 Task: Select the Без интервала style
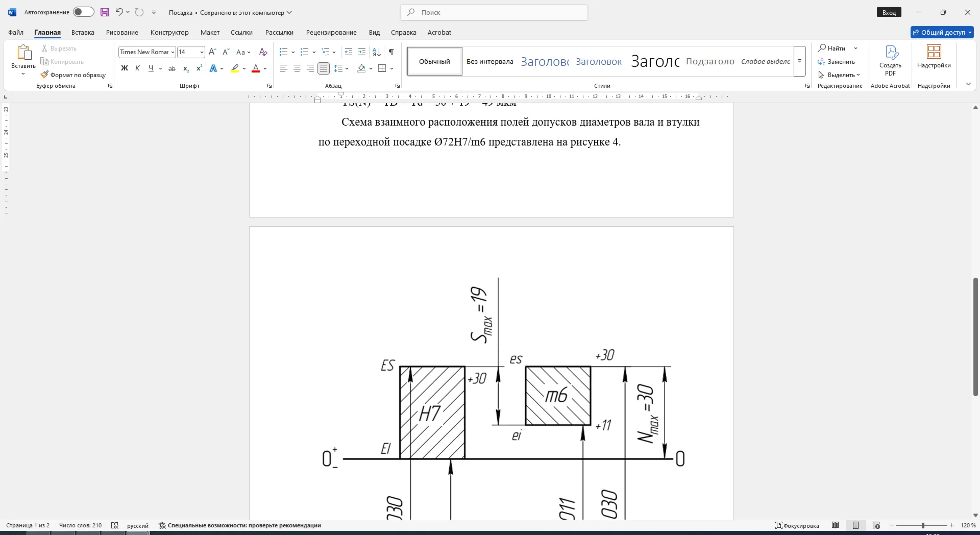coord(489,61)
